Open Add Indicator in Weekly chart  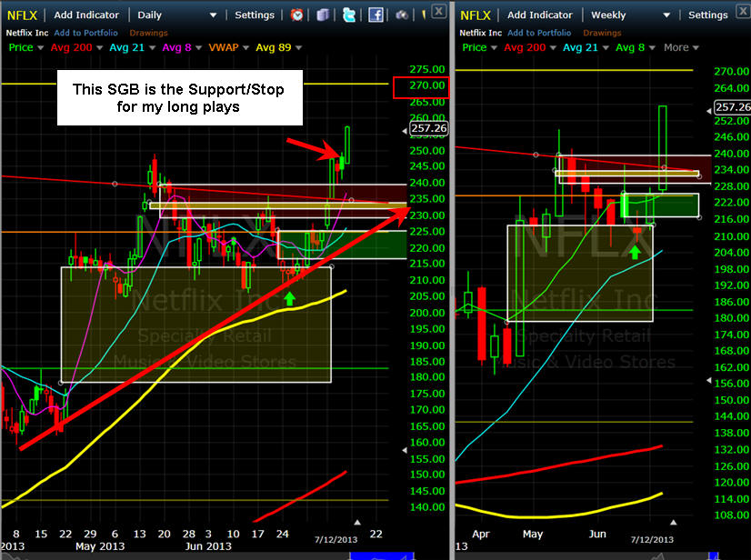[x=540, y=15]
